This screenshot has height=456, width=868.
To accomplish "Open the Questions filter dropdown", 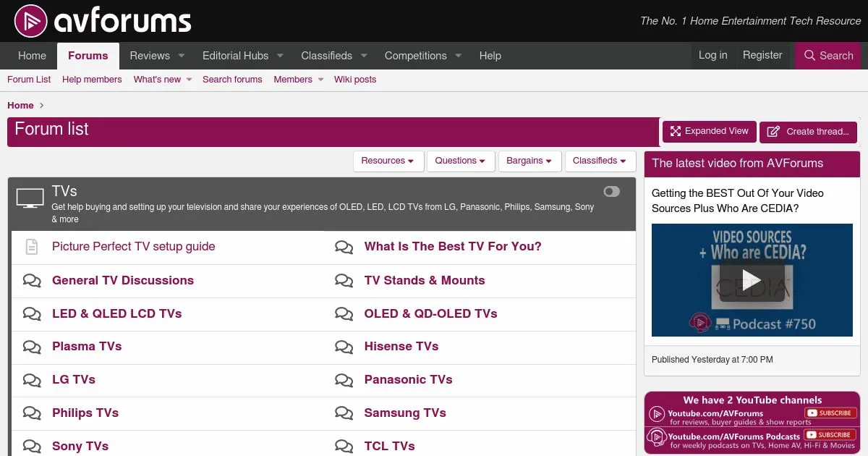I will tap(461, 161).
